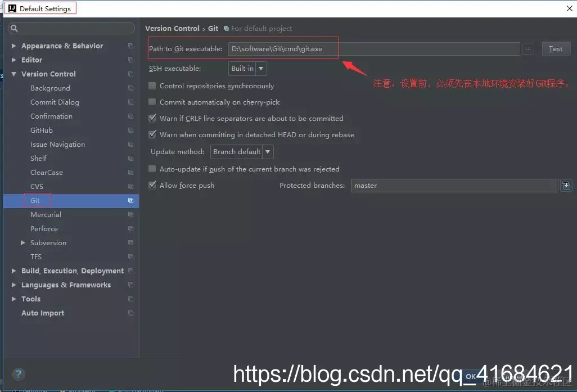Click project-level icon beside TFS row
Viewport: 577px width, 392px height.
point(130,256)
